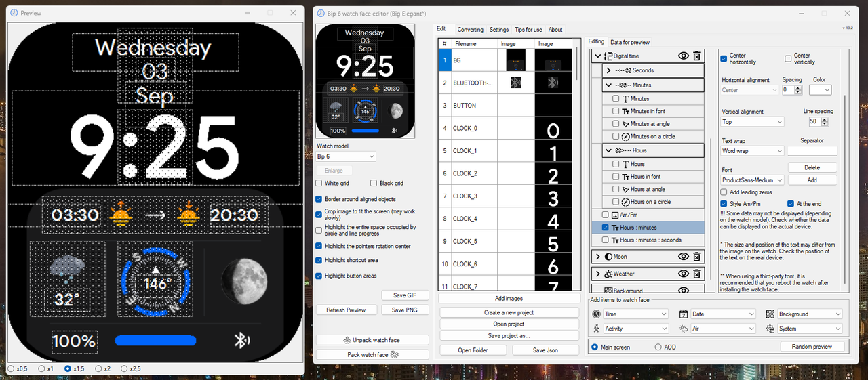Click the Refresh Preview button
Image resolution: width=868 pixels, height=380 pixels.
(x=346, y=310)
